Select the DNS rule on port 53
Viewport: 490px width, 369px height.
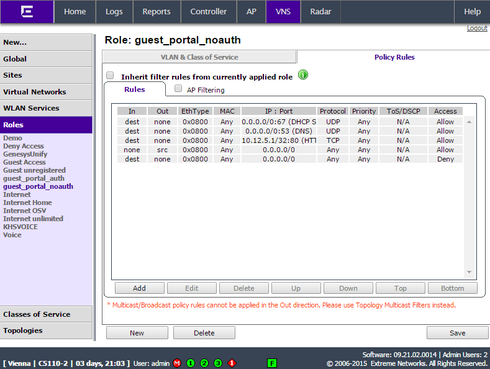(290, 131)
